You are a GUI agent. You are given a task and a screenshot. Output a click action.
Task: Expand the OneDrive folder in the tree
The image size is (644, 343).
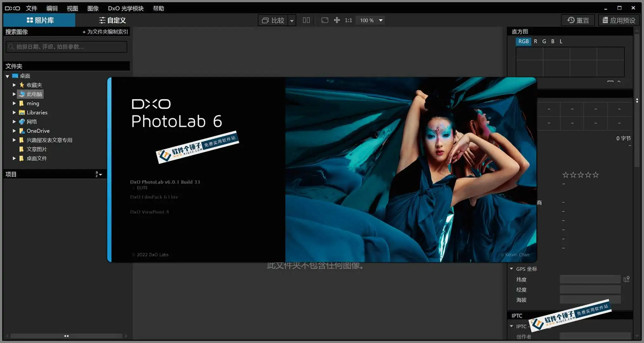pyautogui.click(x=14, y=131)
